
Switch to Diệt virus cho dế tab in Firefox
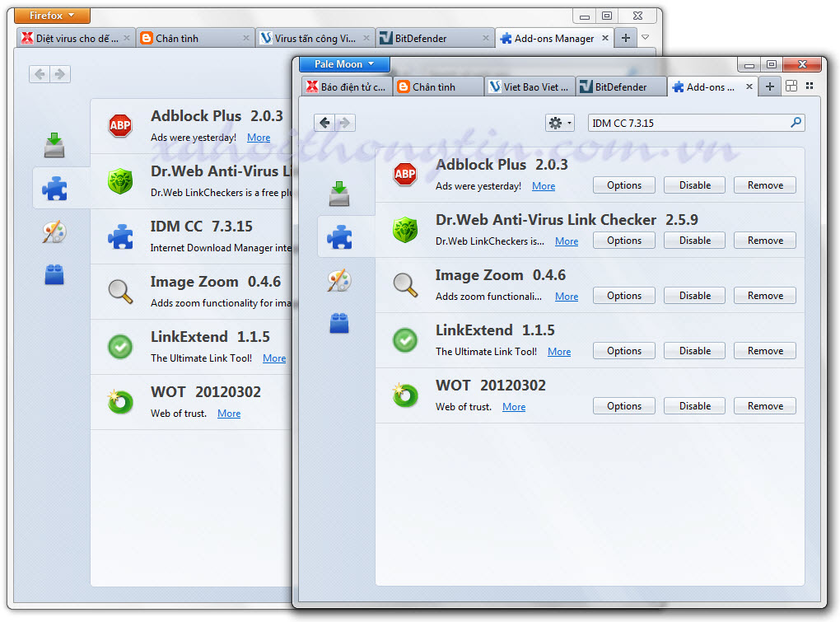tap(75, 38)
